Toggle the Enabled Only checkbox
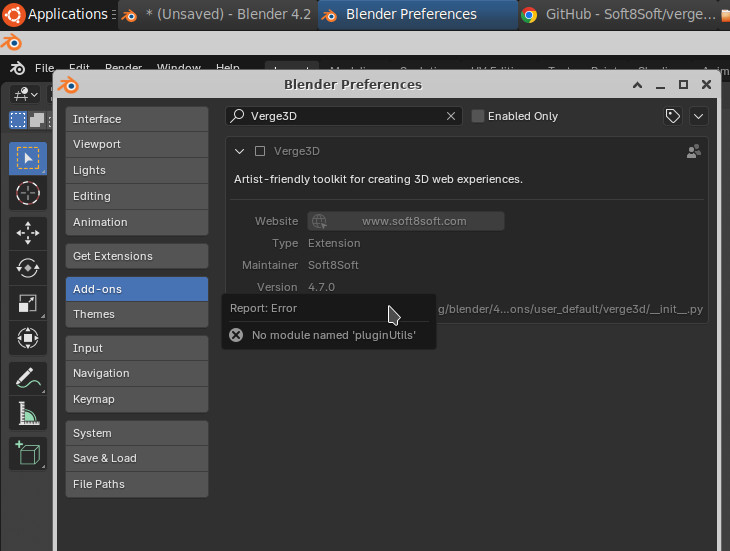 tap(478, 116)
